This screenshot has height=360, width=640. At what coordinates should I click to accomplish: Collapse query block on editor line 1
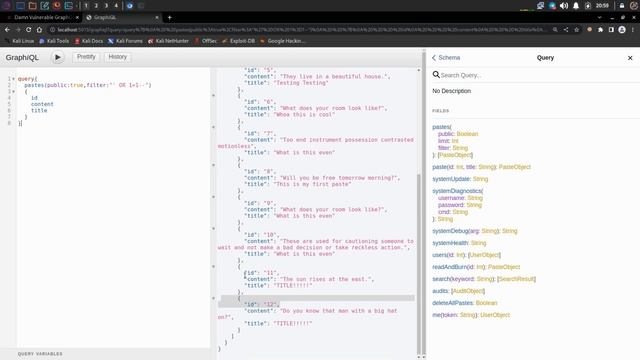coord(13,79)
